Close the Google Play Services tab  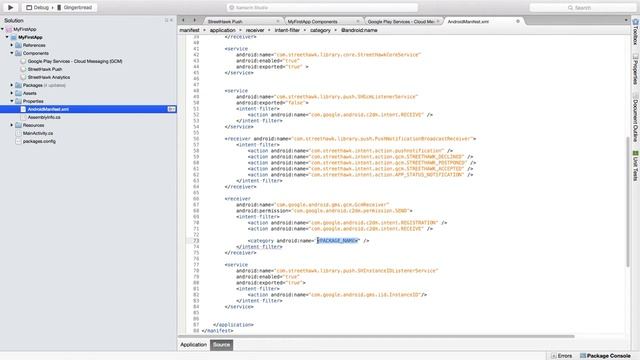(438, 21)
